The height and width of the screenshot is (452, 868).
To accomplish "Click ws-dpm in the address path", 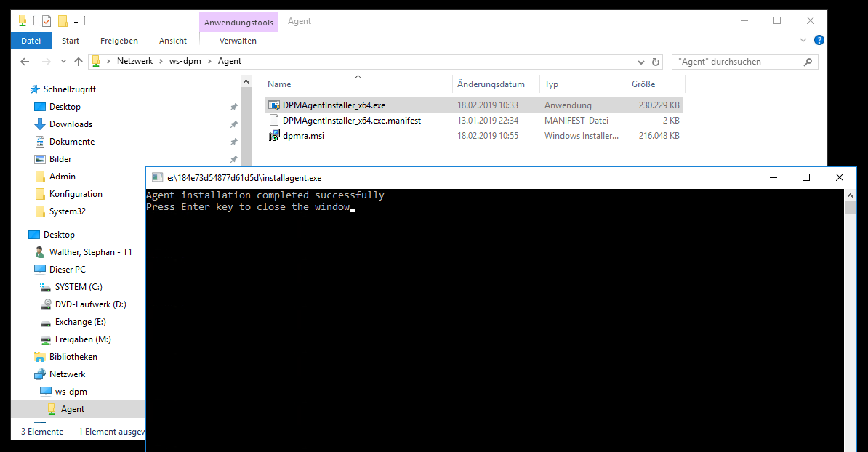I will [x=185, y=61].
